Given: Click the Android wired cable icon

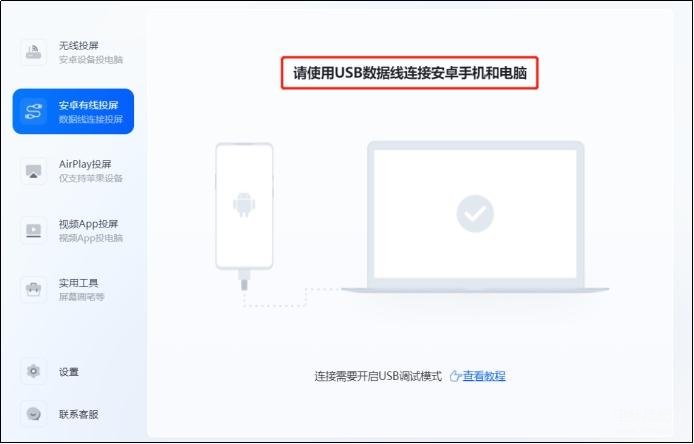Looking at the screenshot, I should pos(34,112).
